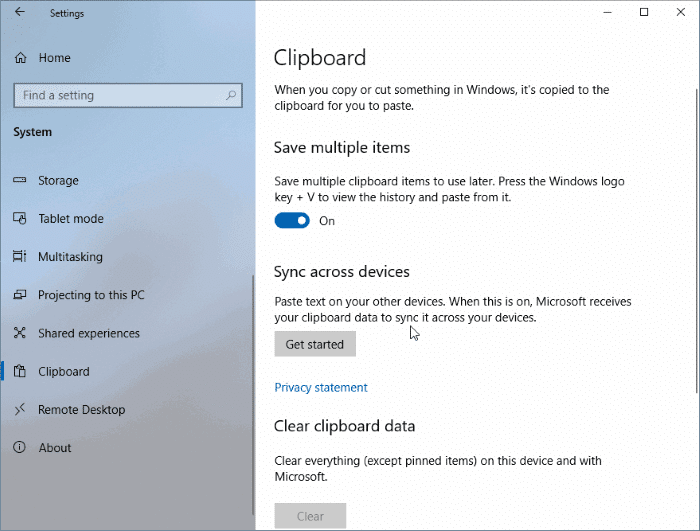Select Shared experiences in sidebar
The image size is (700, 531).
88,333
